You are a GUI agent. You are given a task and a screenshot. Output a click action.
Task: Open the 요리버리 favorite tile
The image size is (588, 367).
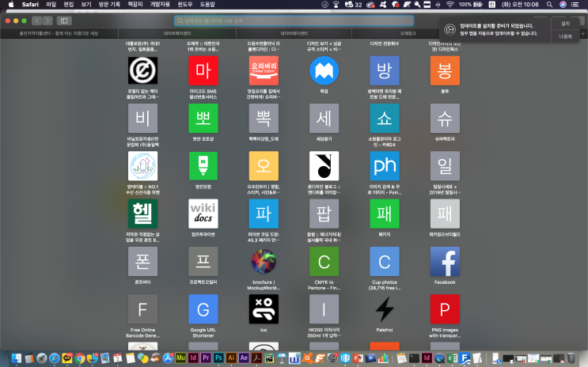click(264, 70)
